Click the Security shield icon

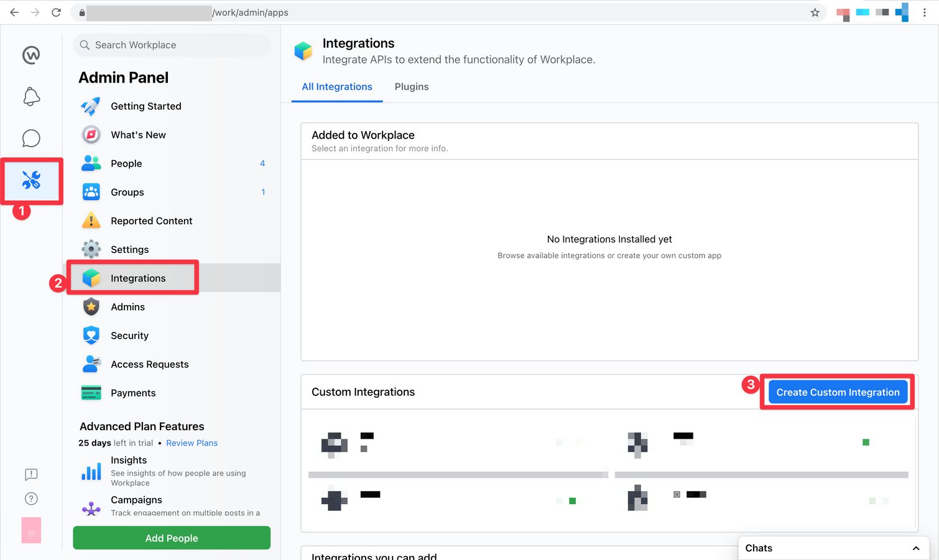tap(91, 336)
